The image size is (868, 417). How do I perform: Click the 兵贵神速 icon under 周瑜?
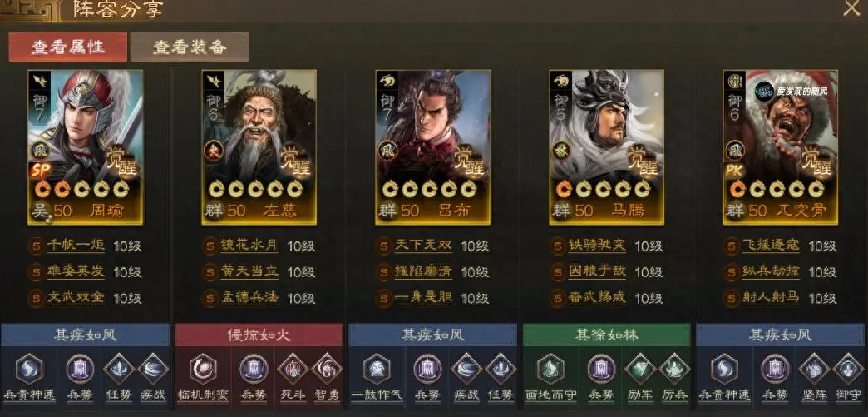pyautogui.click(x=29, y=370)
